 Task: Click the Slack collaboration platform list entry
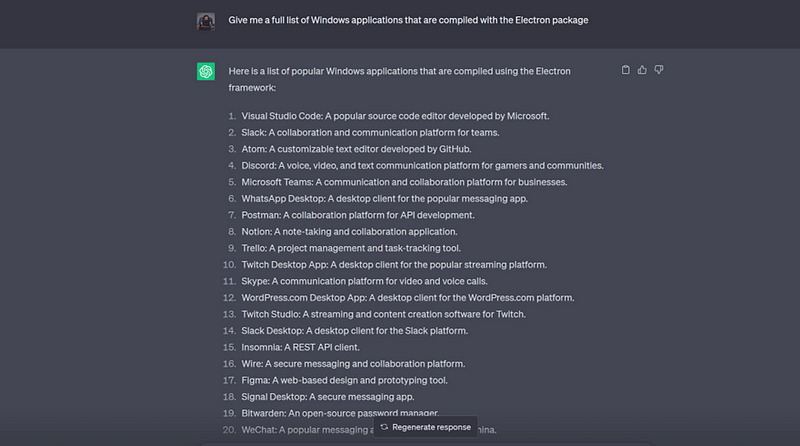pyautogui.click(x=370, y=133)
